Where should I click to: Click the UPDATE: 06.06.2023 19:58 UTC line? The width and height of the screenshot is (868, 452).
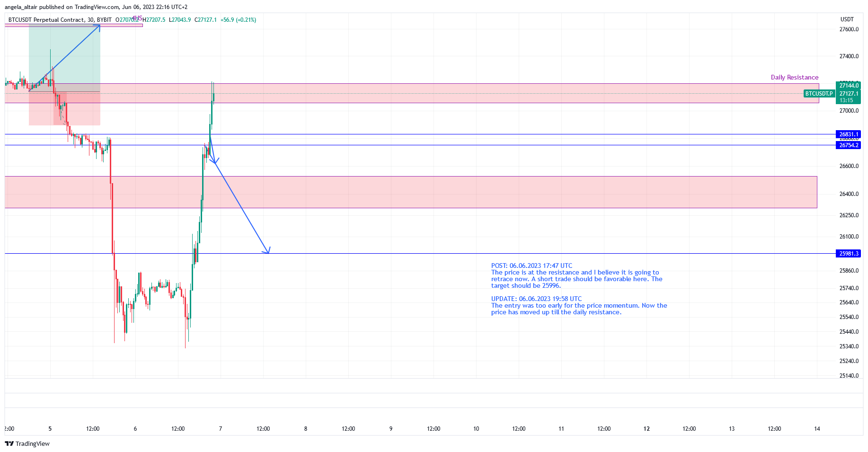(x=536, y=299)
